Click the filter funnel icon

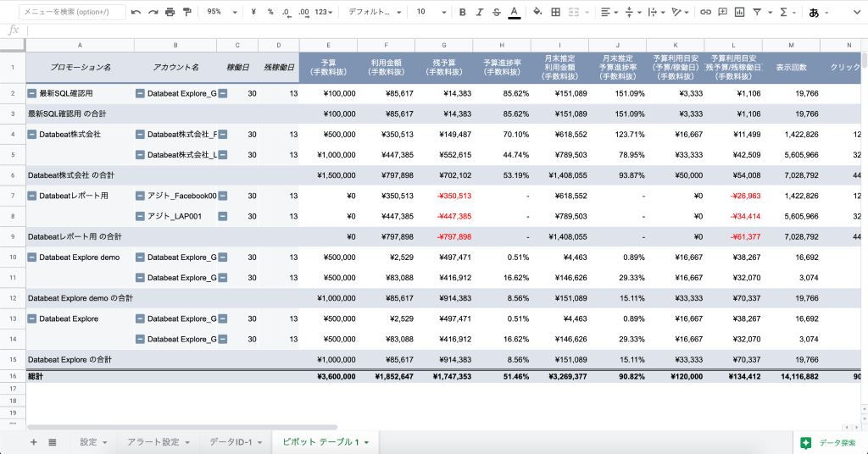[757, 12]
